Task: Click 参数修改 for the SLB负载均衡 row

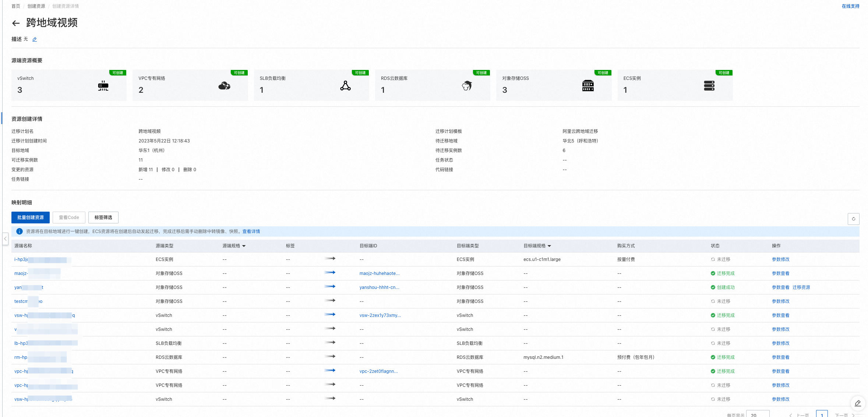Action: 780,343
